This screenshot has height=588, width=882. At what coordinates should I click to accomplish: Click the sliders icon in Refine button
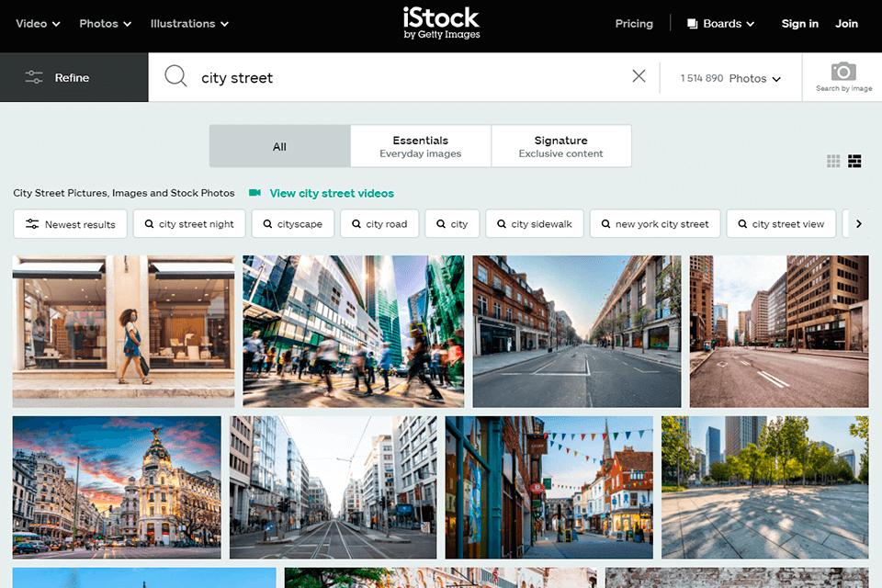[34, 77]
